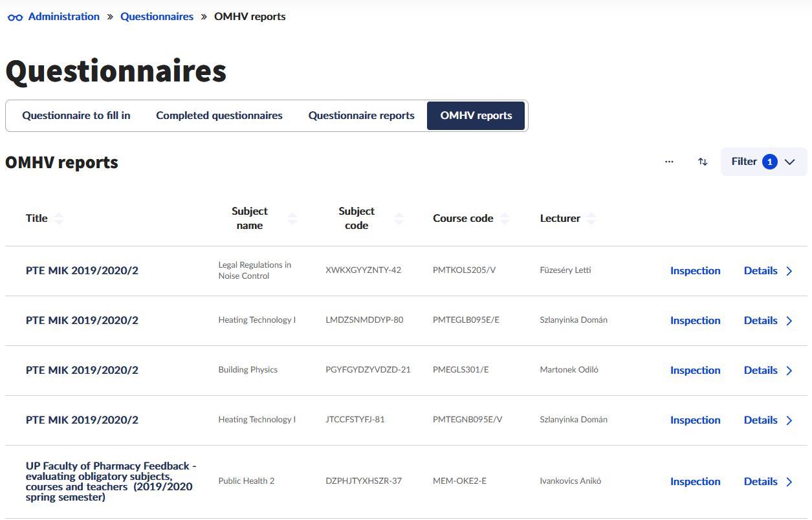Click Inspection for Füzeséry Letti row
This screenshot has height=520, width=812.
pos(695,271)
